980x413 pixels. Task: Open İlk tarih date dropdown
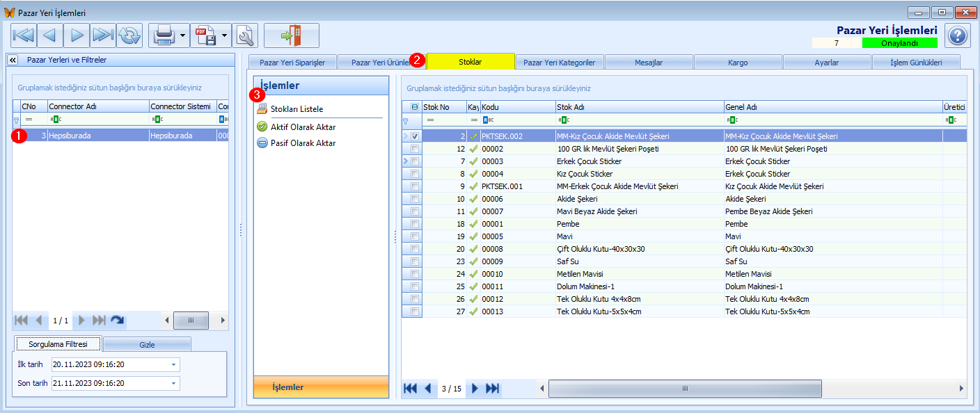tap(173, 364)
